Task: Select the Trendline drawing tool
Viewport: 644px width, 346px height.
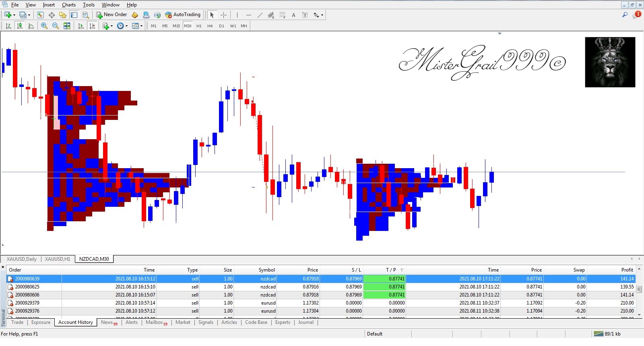Action: (x=260, y=15)
